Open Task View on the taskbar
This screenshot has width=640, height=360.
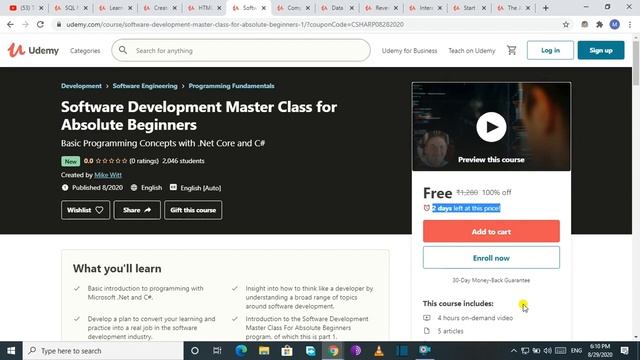tap(217, 351)
